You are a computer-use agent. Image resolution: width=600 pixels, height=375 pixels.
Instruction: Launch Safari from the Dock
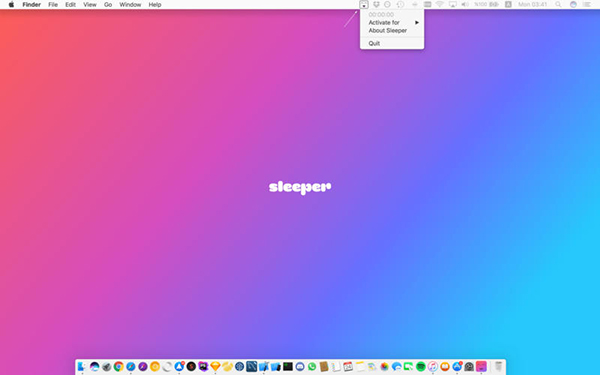pyautogui.click(x=130, y=367)
